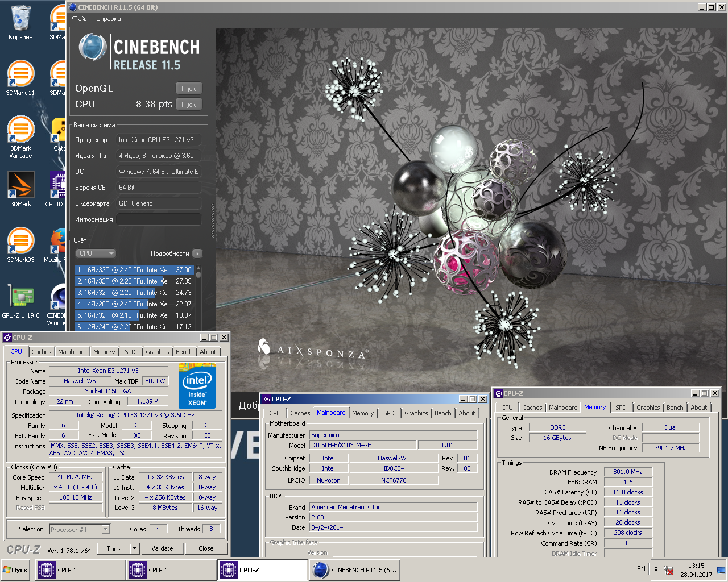This screenshot has height=582, width=728.
Task: Launch the CPUID desktop shortcut
Action: 57,190
